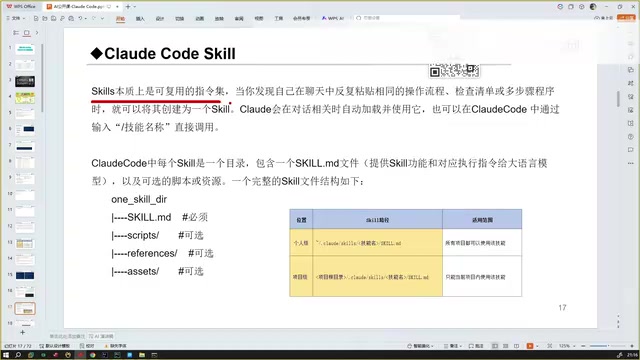Open the 工具 (Tools) ribbon tab
This screenshot has width=640, height=360.
coord(279,18)
